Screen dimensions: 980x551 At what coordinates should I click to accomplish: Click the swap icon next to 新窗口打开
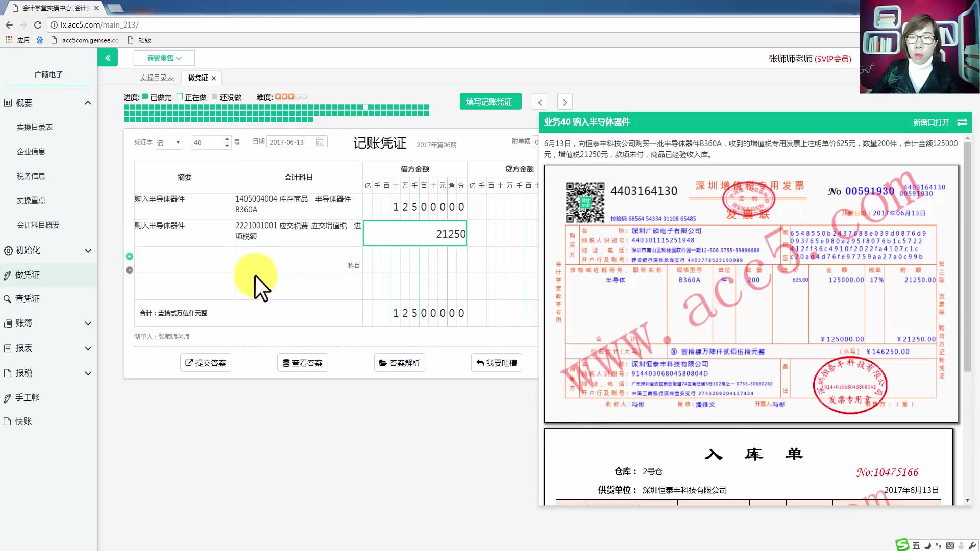click(x=963, y=122)
